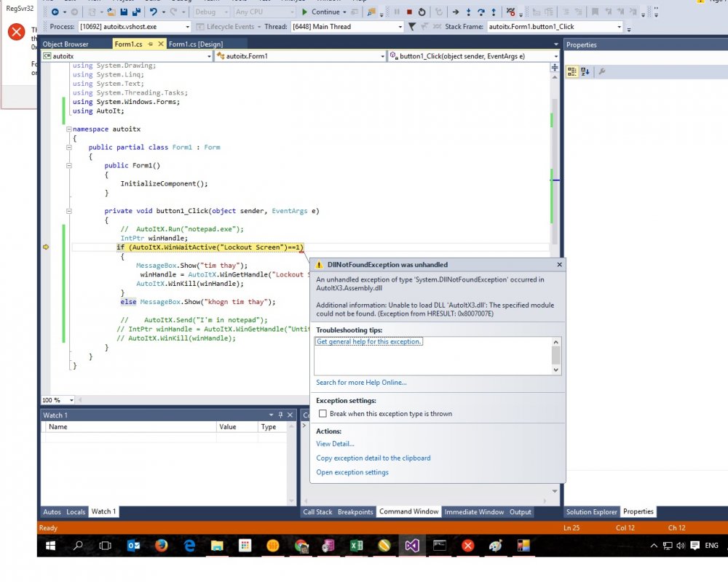The image size is (728, 582).
Task: Close the Watch 1 panel
Action: [290, 415]
